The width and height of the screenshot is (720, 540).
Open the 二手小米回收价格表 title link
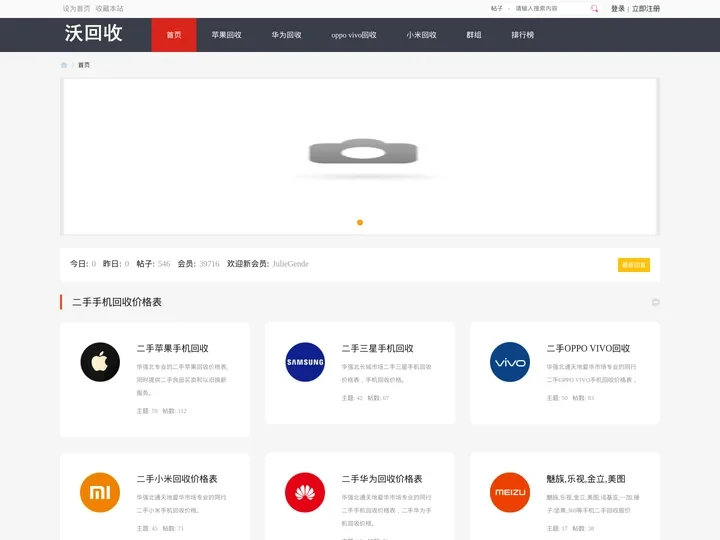tap(177, 479)
